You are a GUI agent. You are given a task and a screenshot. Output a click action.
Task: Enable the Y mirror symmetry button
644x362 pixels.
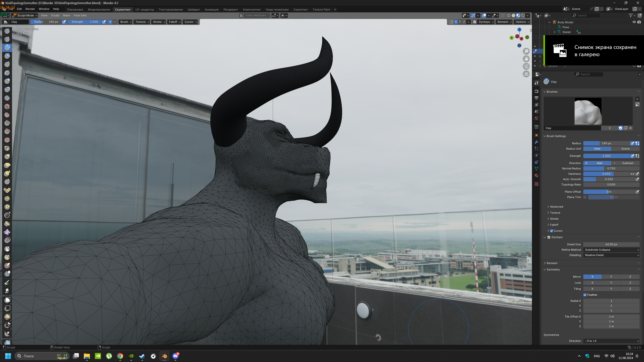tap(611, 277)
